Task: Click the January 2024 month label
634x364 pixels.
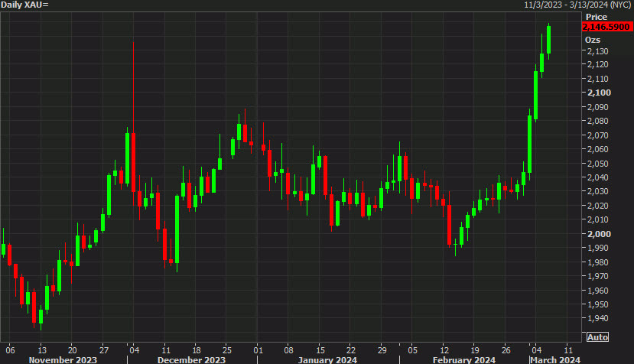Action: (x=327, y=359)
